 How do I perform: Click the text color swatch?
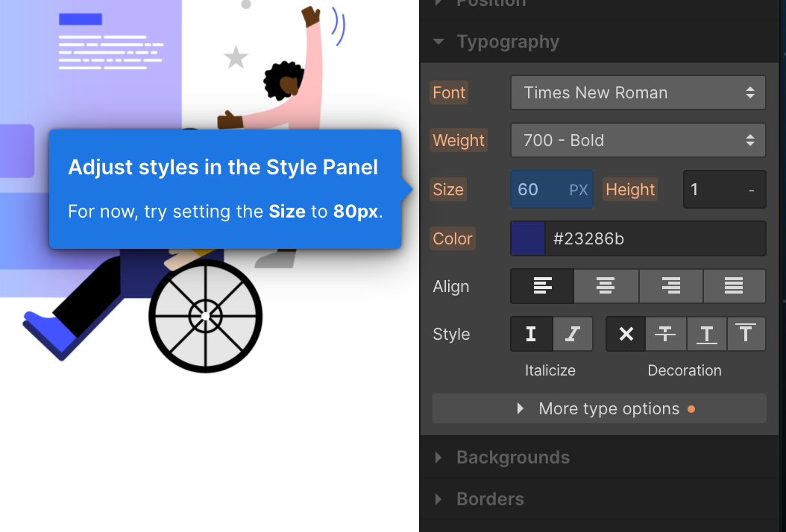click(x=528, y=238)
